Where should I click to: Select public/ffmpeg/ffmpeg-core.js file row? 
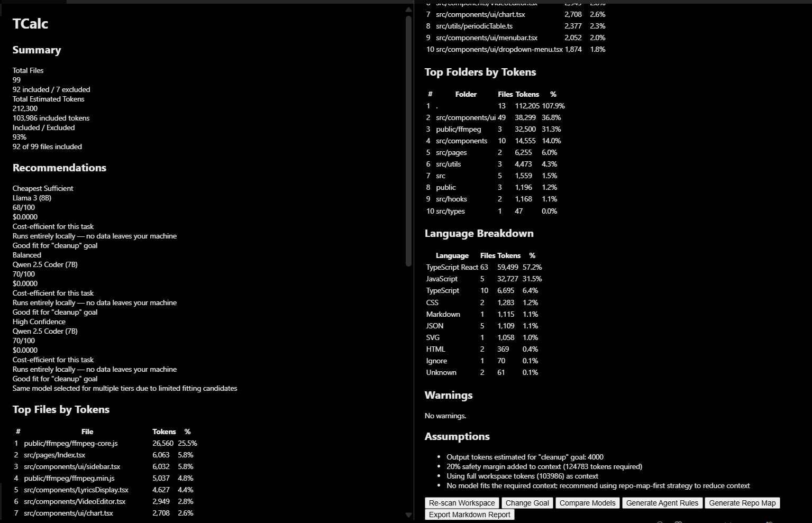106,443
